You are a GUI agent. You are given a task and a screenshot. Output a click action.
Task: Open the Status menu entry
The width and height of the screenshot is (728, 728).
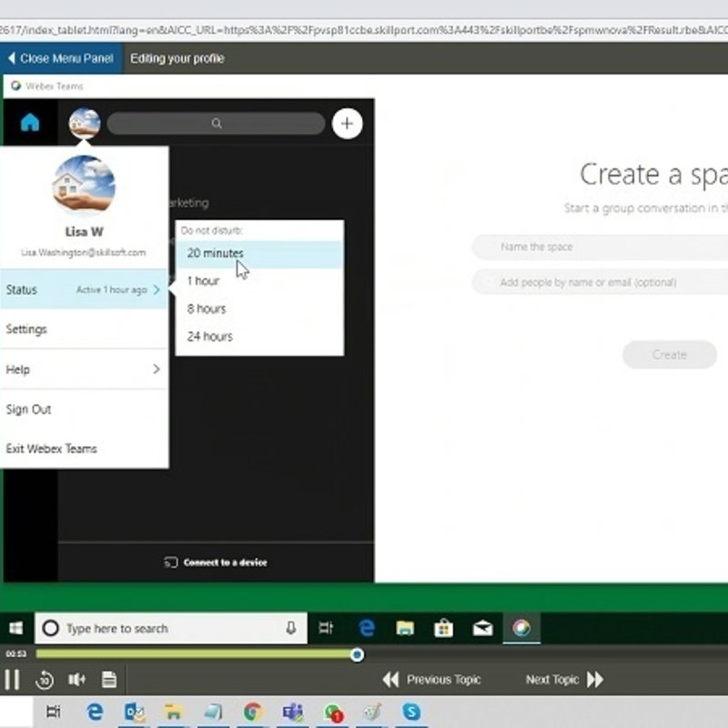coord(84,289)
